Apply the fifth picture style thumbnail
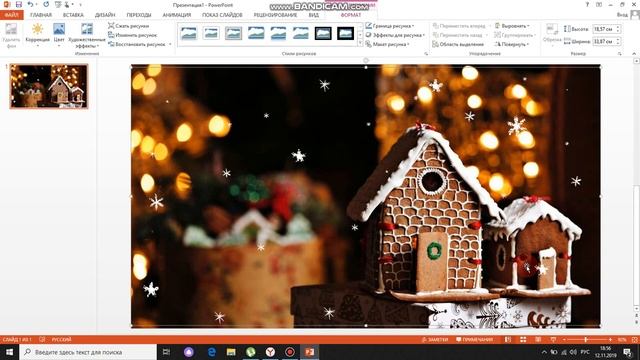640x360 pixels. click(278, 33)
